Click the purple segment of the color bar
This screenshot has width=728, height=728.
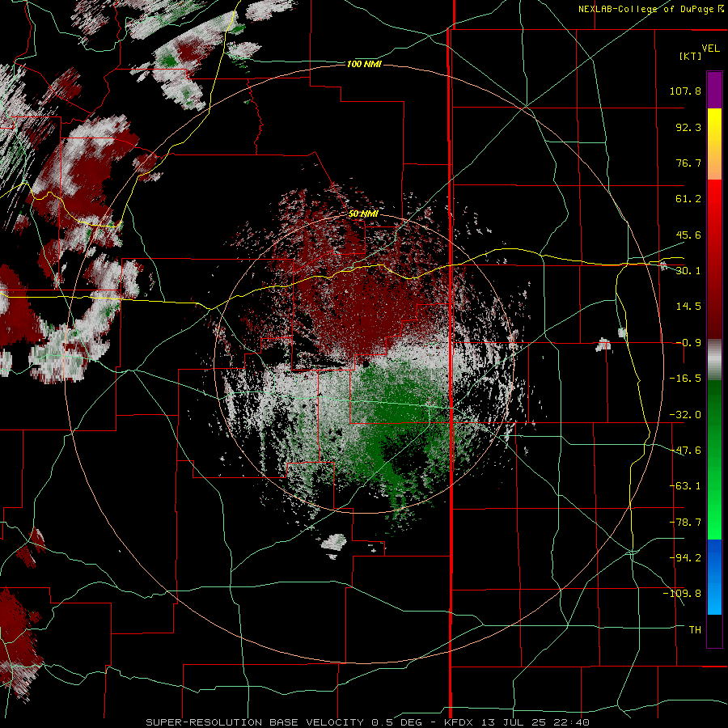pyautogui.click(x=714, y=90)
